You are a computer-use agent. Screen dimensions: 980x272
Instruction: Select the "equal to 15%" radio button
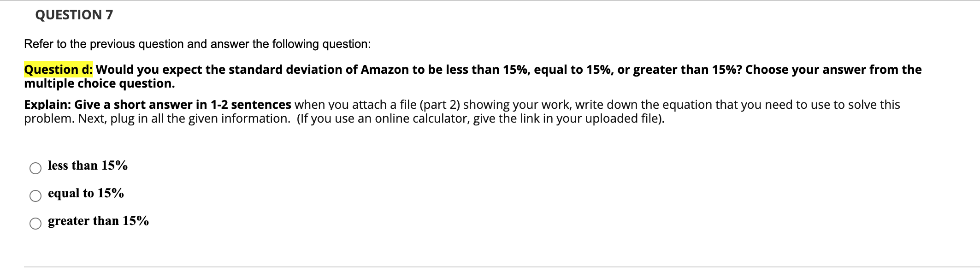coord(35,196)
